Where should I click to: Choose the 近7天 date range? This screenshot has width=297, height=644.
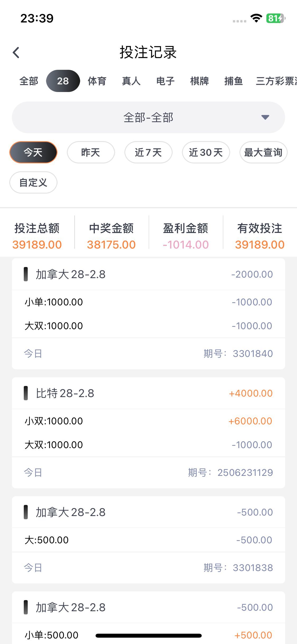tap(148, 152)
